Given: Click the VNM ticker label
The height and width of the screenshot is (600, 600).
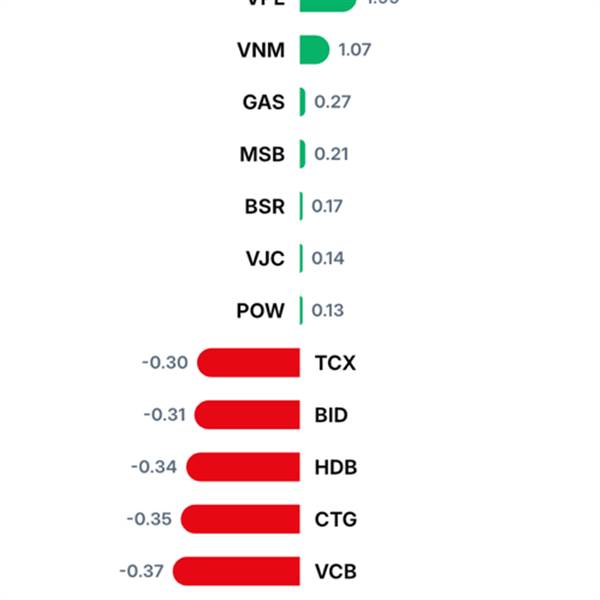Looking at the screenshot, I should click(x=262, y=50).
